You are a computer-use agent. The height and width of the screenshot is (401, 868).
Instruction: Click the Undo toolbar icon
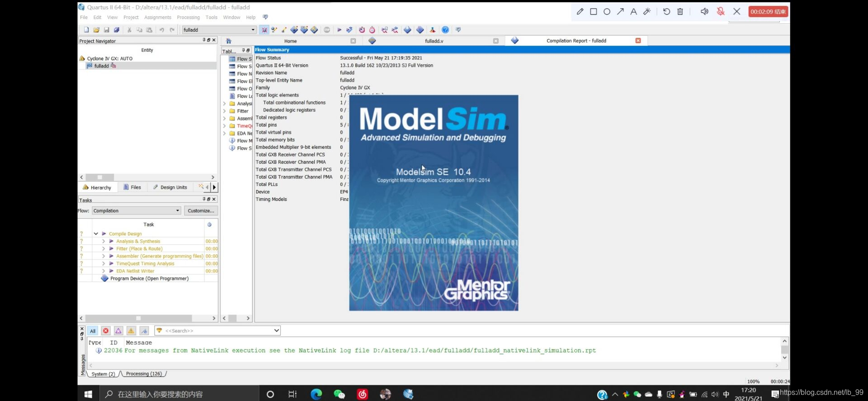(161, 30)
